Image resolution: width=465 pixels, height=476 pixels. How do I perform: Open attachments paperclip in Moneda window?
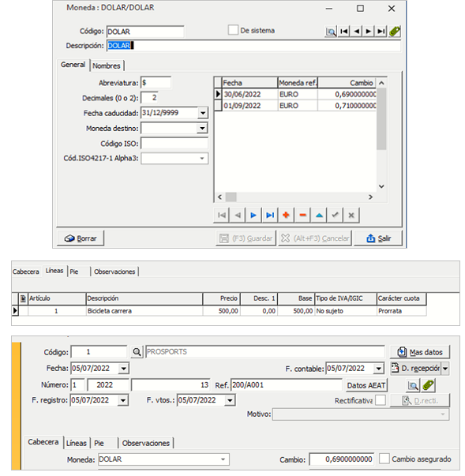point(394,32)
